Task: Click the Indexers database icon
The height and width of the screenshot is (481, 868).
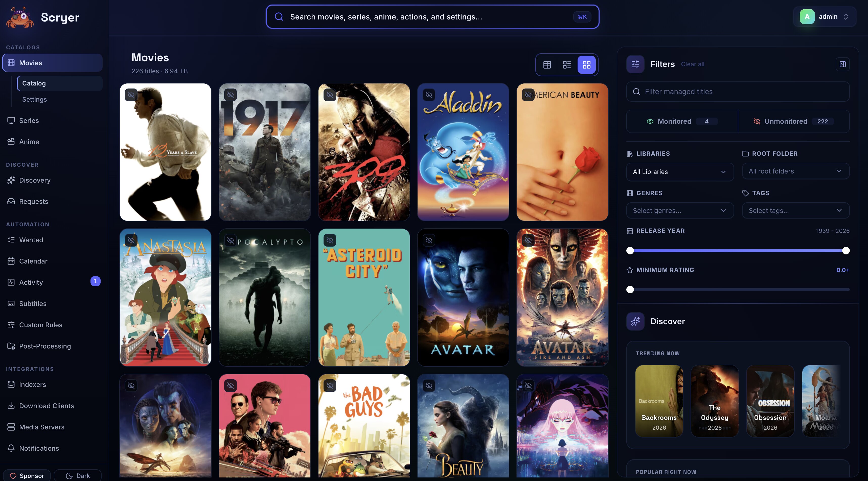Action: coord(11,384)
